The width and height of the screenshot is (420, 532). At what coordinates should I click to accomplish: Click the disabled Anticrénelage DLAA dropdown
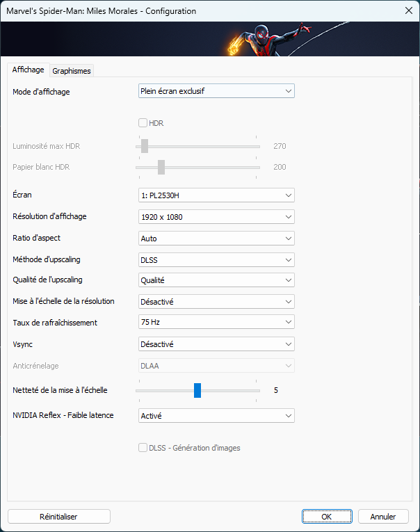[216, 366]
